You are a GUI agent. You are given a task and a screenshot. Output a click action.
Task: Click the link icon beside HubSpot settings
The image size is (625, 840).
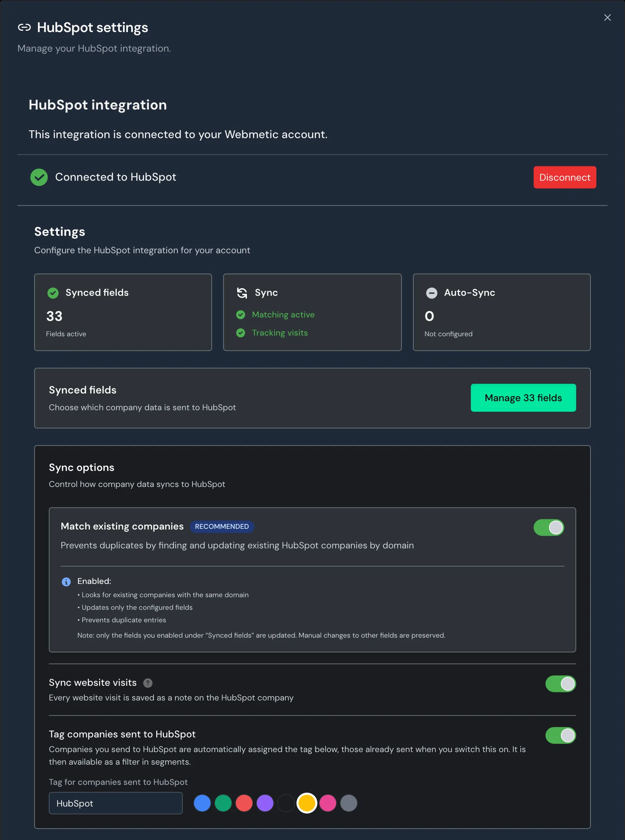(x=24, y=27)
